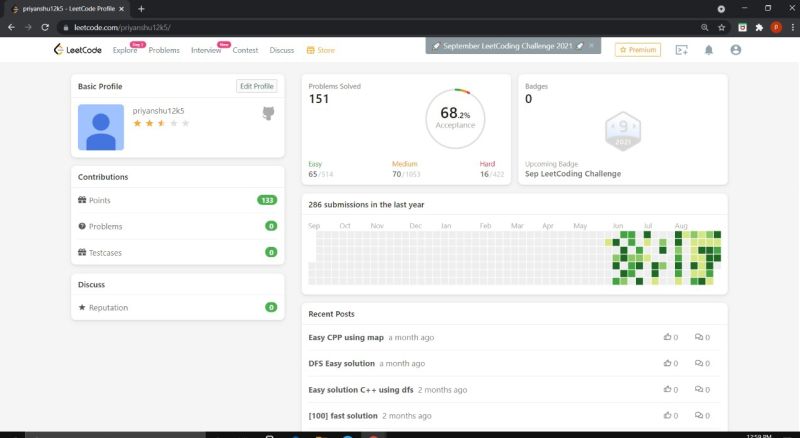
Task: Click the Edit Profile button
Action: 257,86
